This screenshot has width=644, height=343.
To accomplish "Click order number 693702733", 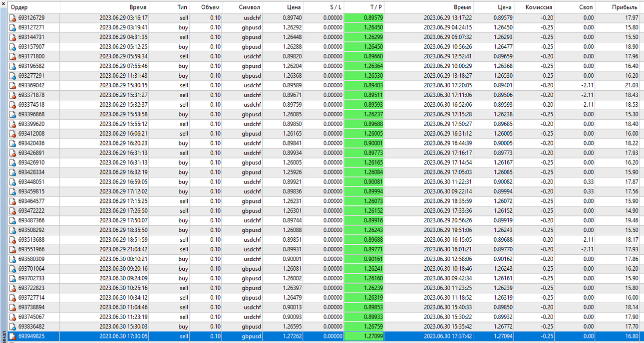I will (31, 278).
